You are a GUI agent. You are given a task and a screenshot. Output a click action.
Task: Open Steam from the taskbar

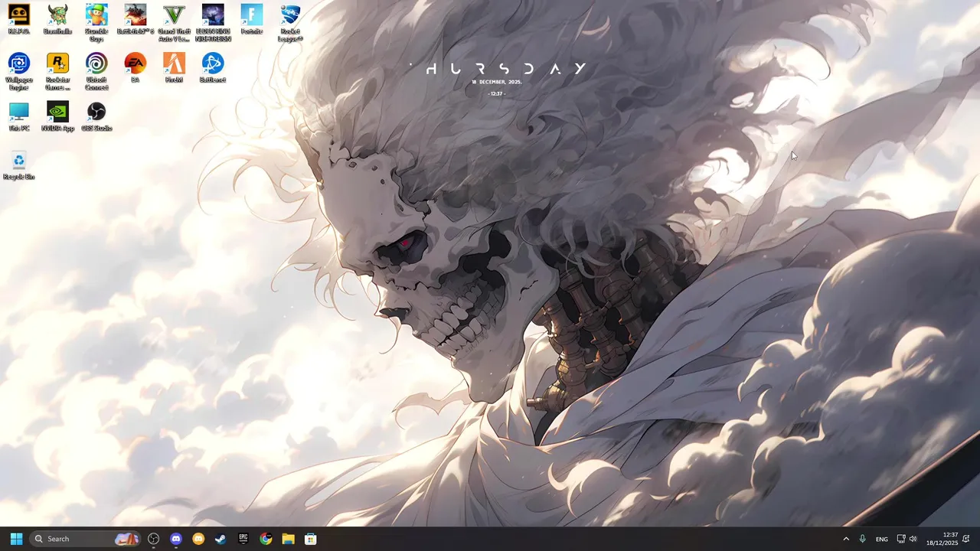[220, 539]
